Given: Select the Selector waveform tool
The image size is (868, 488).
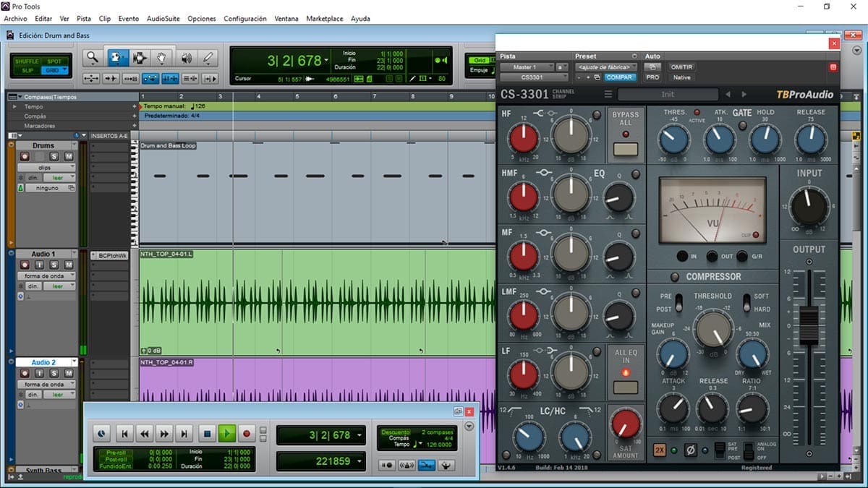Looking at the screenshot, I should point(140,58).
